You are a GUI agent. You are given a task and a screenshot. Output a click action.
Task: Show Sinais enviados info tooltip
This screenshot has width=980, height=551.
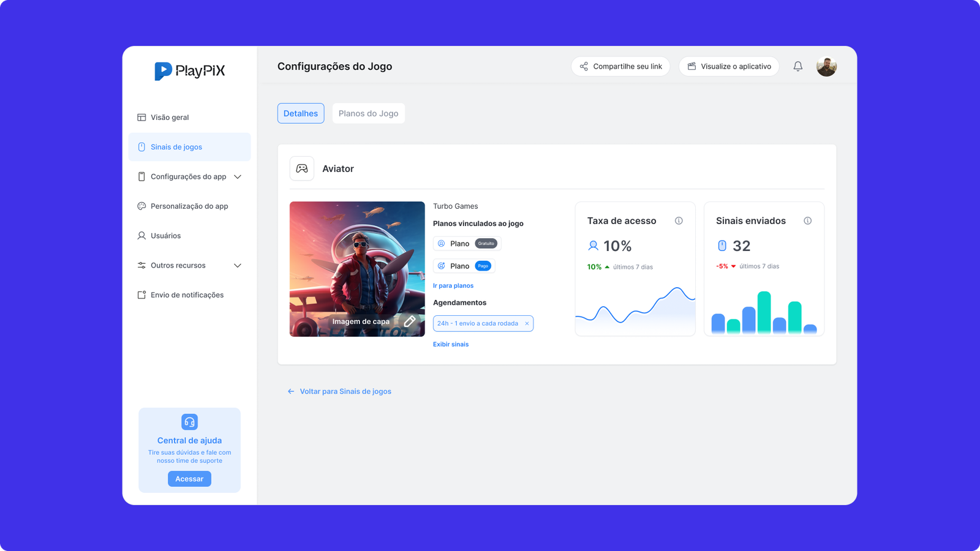[808, 221]
